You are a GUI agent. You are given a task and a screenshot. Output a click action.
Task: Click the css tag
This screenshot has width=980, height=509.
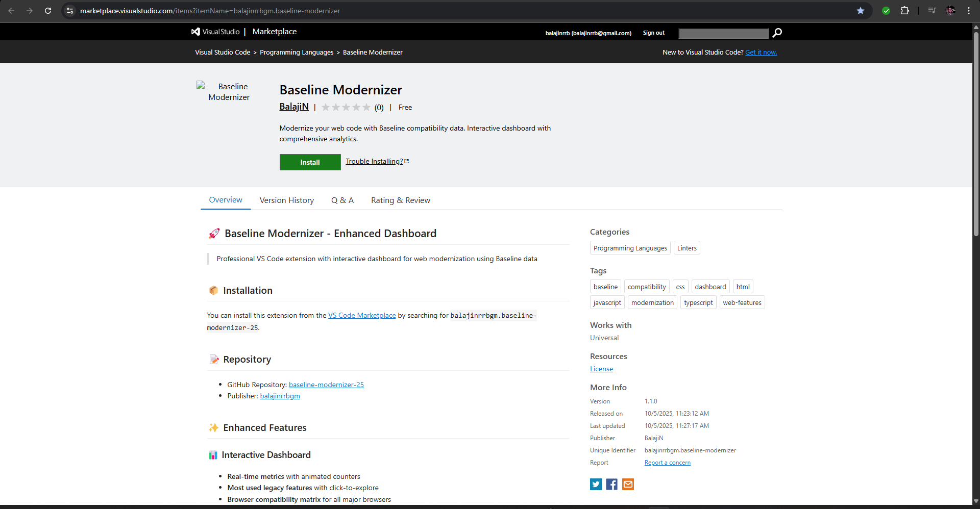680,287
